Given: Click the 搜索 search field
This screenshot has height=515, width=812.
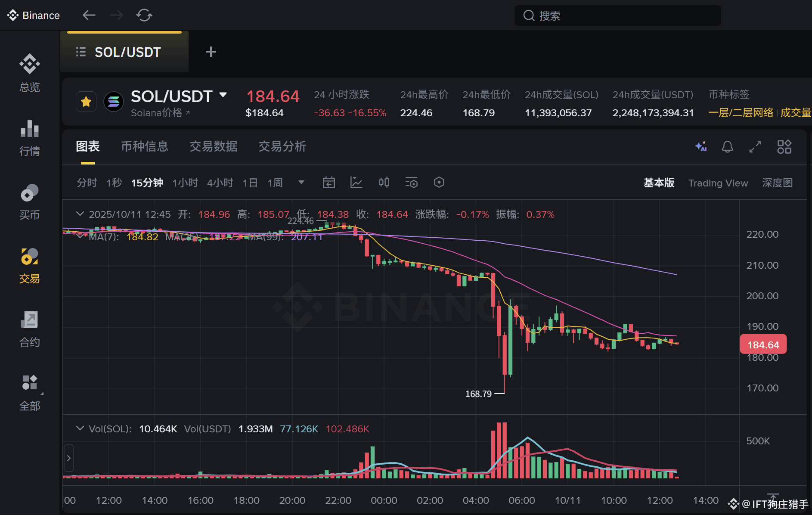Looking at the screenshot, I should click(x=618, y=16).
